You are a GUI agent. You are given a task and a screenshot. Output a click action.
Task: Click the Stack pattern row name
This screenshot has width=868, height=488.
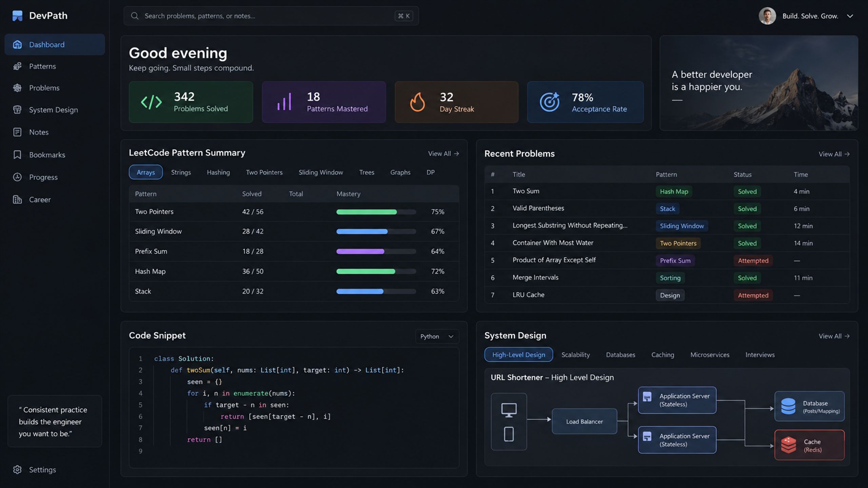[x=143, y=291]
